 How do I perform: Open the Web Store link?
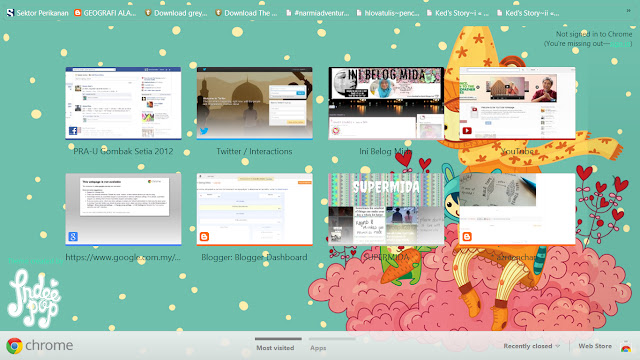pos(595,346)
